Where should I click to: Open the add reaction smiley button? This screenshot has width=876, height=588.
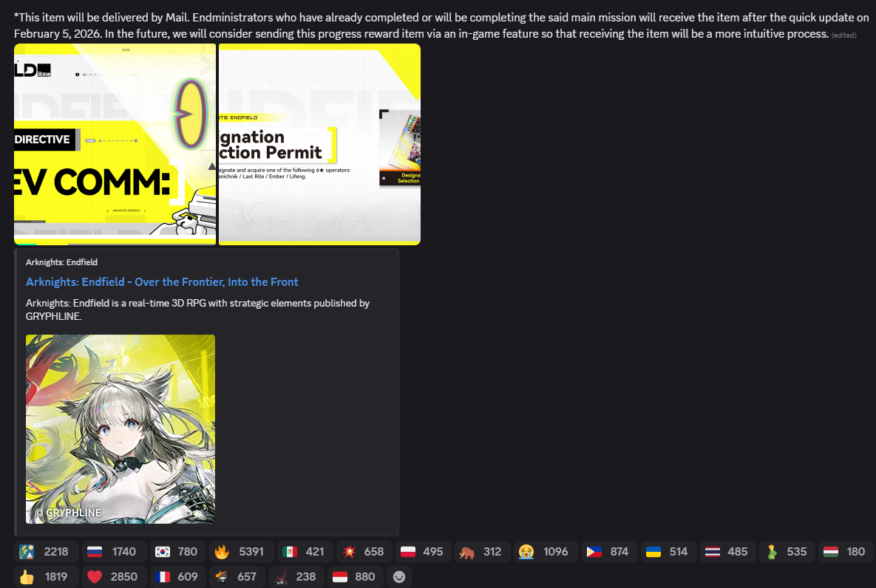(x=399, y=576)
